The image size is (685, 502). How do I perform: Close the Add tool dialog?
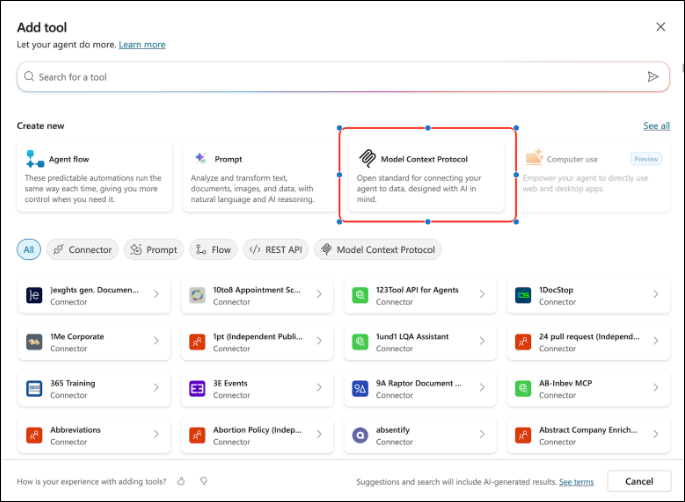[661, 27]
